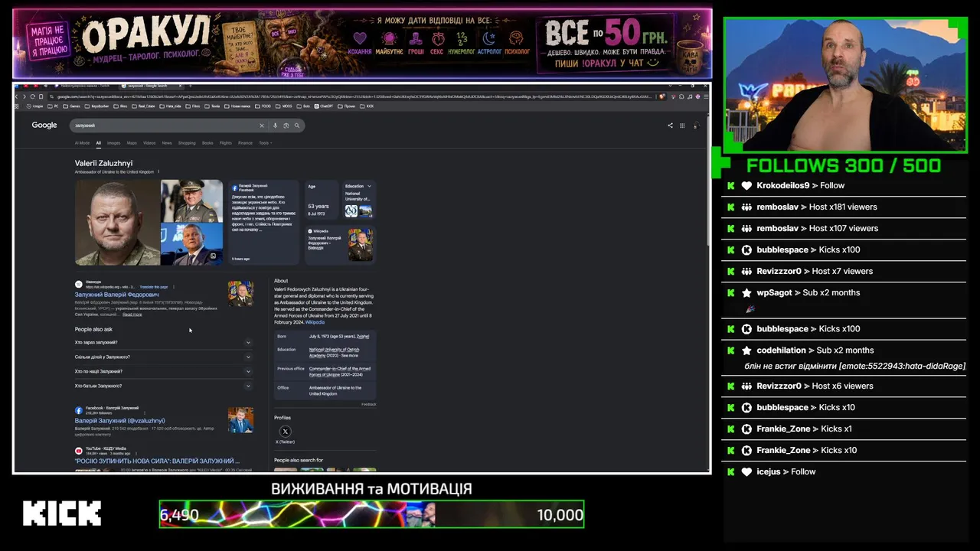Switch to Maps results tab
980x551 pixels.
pyautogui.click(x=132, y=143)
